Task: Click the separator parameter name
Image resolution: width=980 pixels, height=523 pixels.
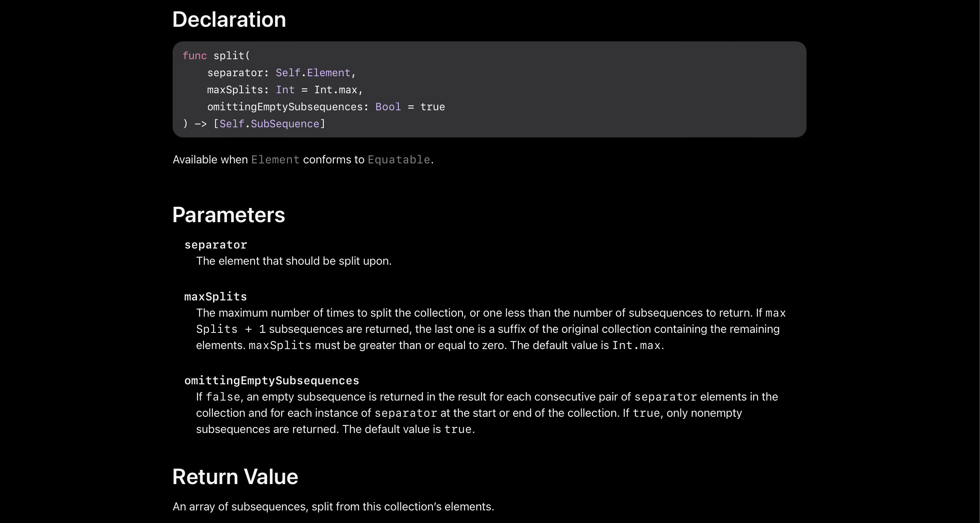Action: point(216,245)
